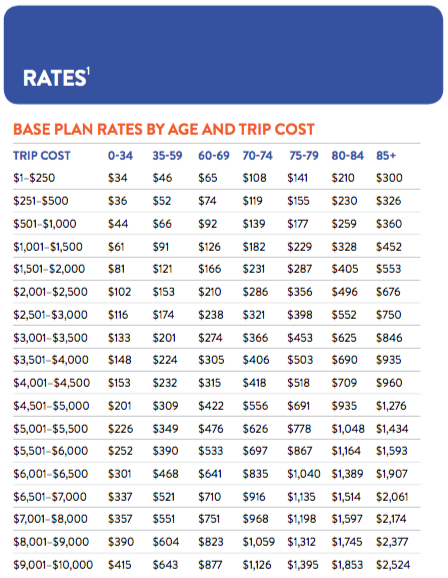Click the 70-74 age column header

[258, 156]
